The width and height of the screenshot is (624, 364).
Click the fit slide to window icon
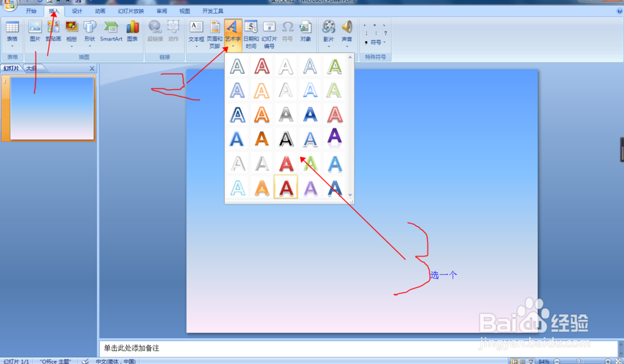(x=618, y=362)
